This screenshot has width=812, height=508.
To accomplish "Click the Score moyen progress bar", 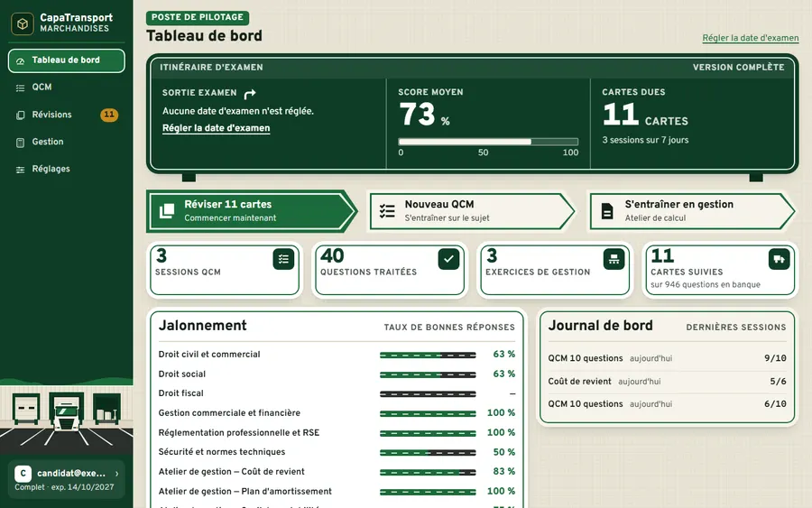I will click(488, 142).
